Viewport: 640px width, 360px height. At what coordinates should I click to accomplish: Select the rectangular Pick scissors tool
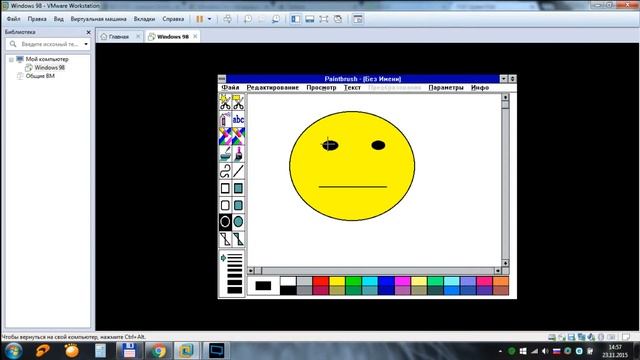coord(238,102)
